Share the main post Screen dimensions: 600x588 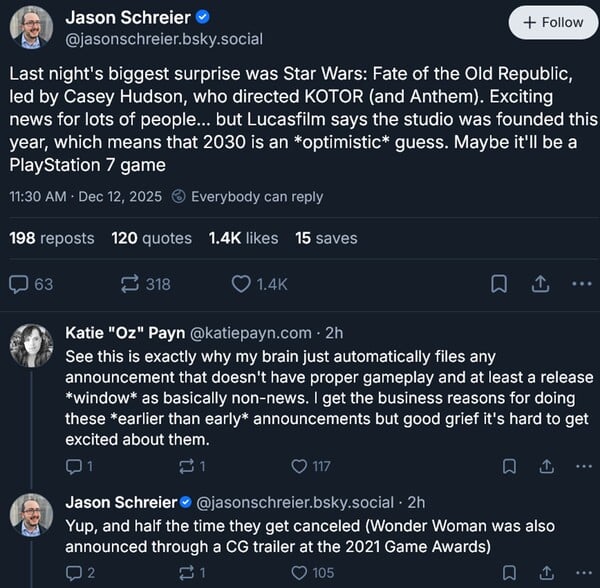(x=539, y=284)
